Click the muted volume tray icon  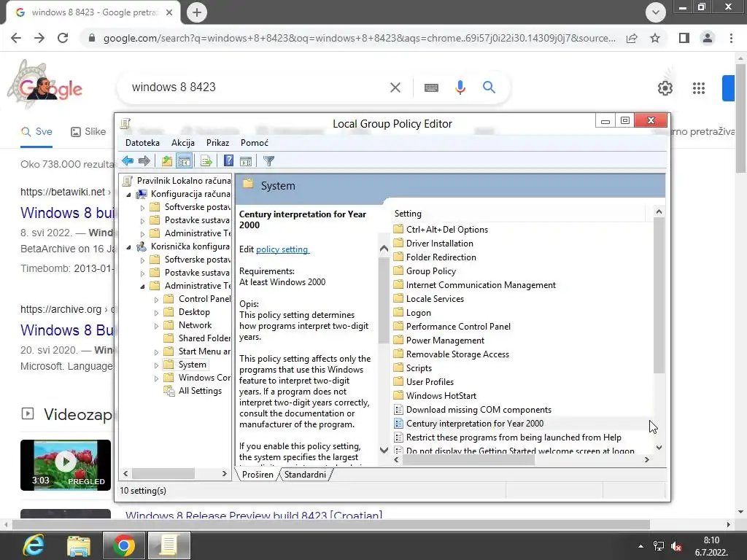click(x=676, y=546)
